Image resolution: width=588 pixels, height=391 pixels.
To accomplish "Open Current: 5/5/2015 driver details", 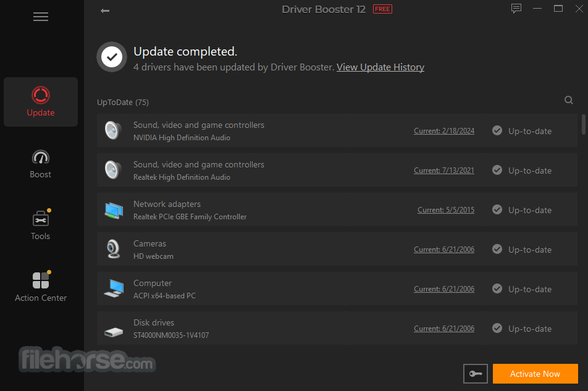I will click(x=446, y=210).
